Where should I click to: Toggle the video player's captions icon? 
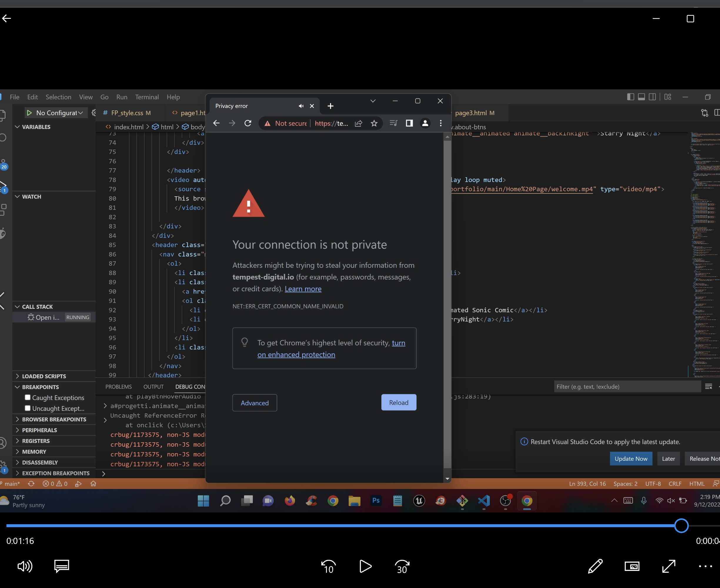62,566
